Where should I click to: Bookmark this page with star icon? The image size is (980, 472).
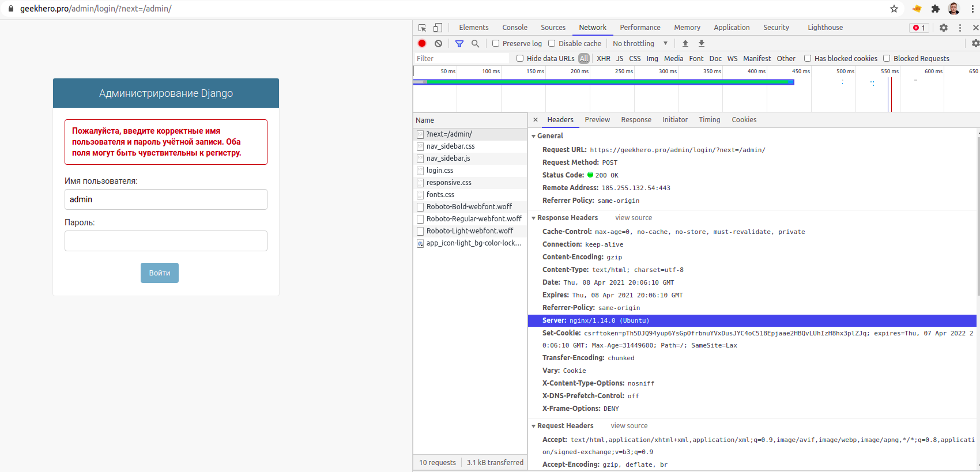click(x=894, y=9)
